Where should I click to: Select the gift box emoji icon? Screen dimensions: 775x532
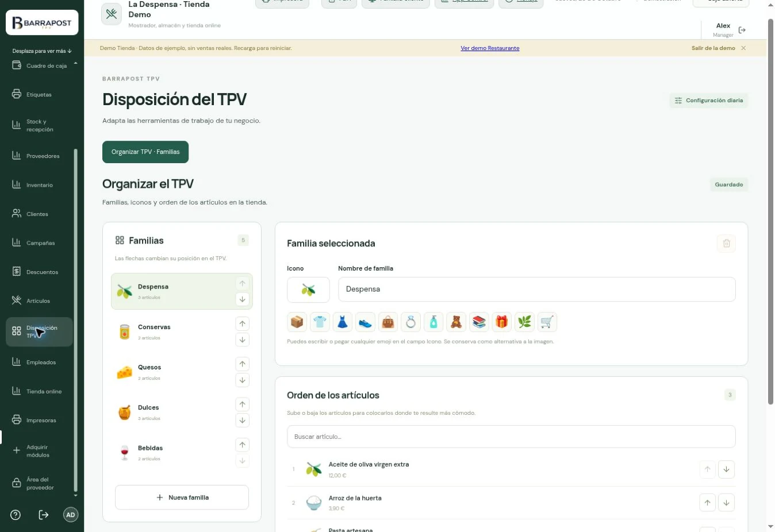pos(501,322)
